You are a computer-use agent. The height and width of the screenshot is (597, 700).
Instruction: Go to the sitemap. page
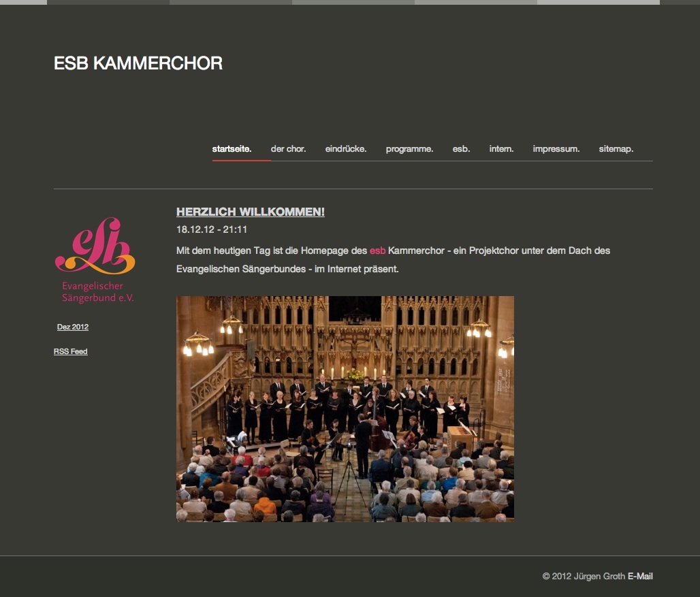click(616, 149)
